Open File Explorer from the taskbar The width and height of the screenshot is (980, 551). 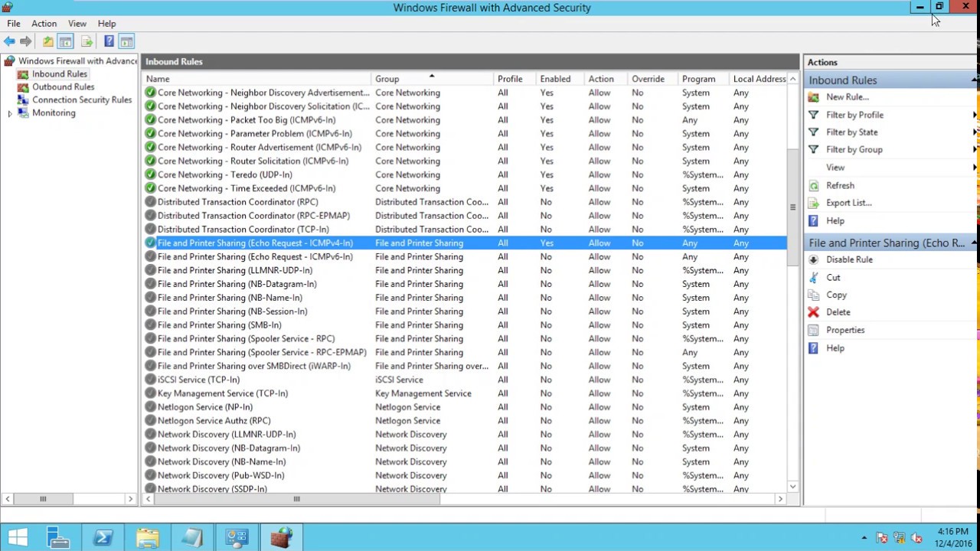coord(147,538)
